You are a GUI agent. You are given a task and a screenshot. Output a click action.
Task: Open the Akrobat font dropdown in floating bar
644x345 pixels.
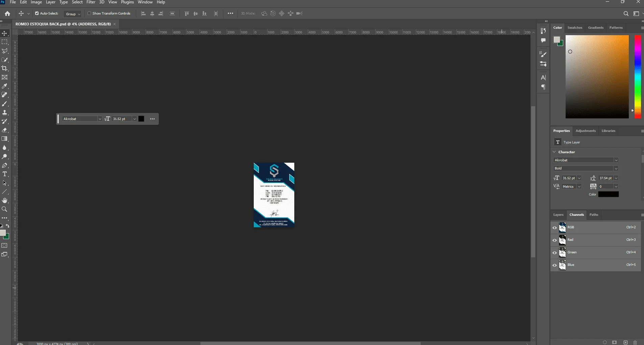pyautogui.click(x=100, y=119)
